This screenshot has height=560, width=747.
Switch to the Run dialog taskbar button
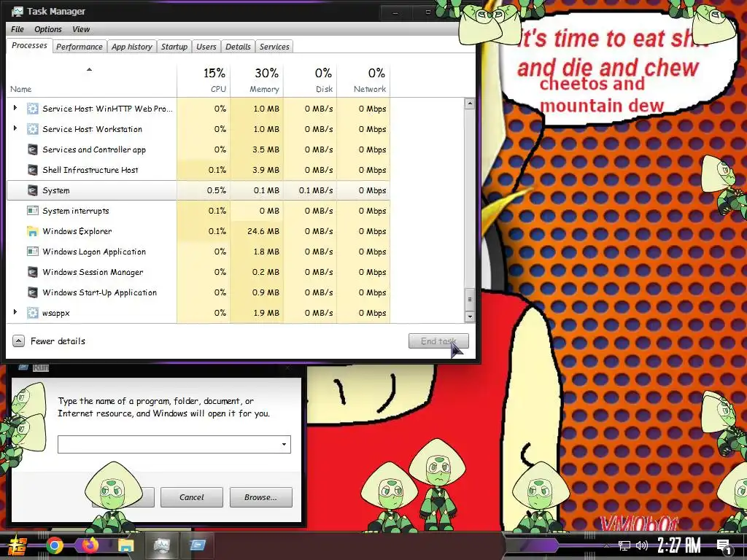(x=197, y=545)
